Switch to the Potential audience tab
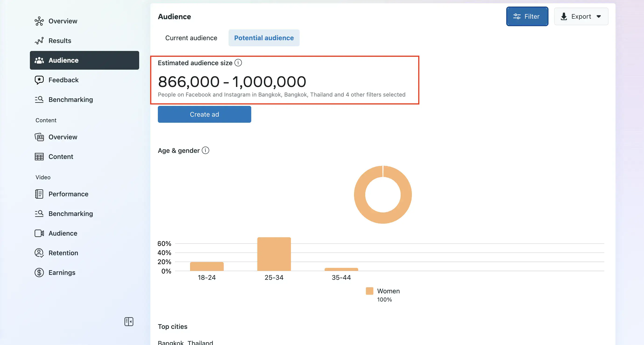The image size is (644, 345). click(264, 38)
